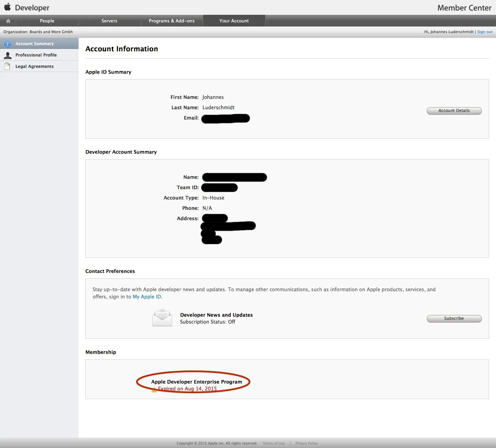The image size is (496, 448).
Task: Click the expired membership warning icon
Action: coord(154,389)
